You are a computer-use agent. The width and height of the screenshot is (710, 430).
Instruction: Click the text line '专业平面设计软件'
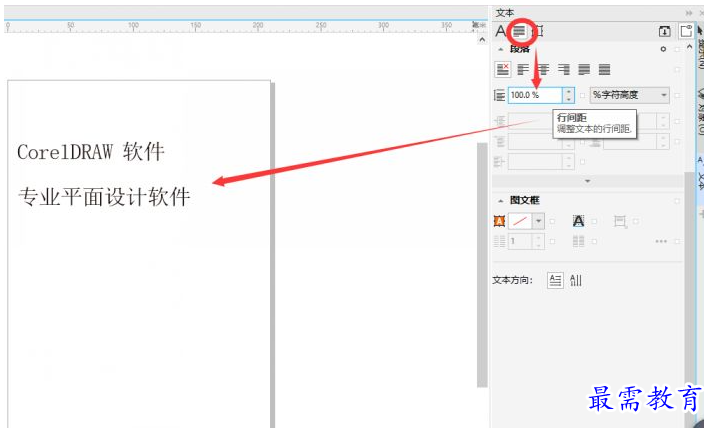coord(104,197)
